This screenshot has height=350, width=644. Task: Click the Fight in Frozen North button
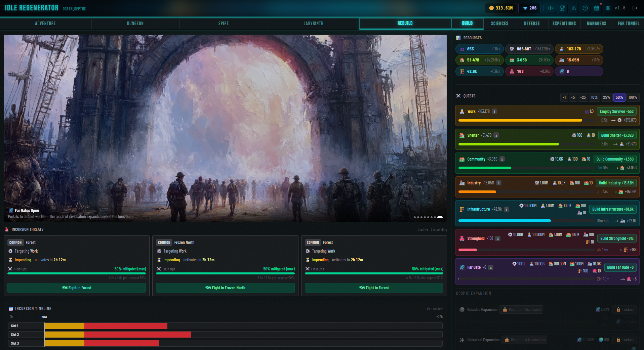coord(225,288)
